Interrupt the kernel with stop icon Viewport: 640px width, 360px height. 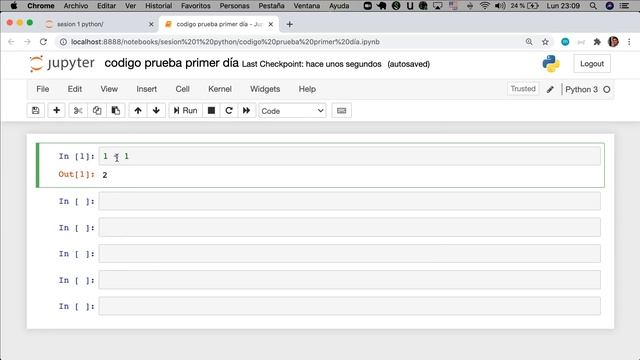[211, 111]
